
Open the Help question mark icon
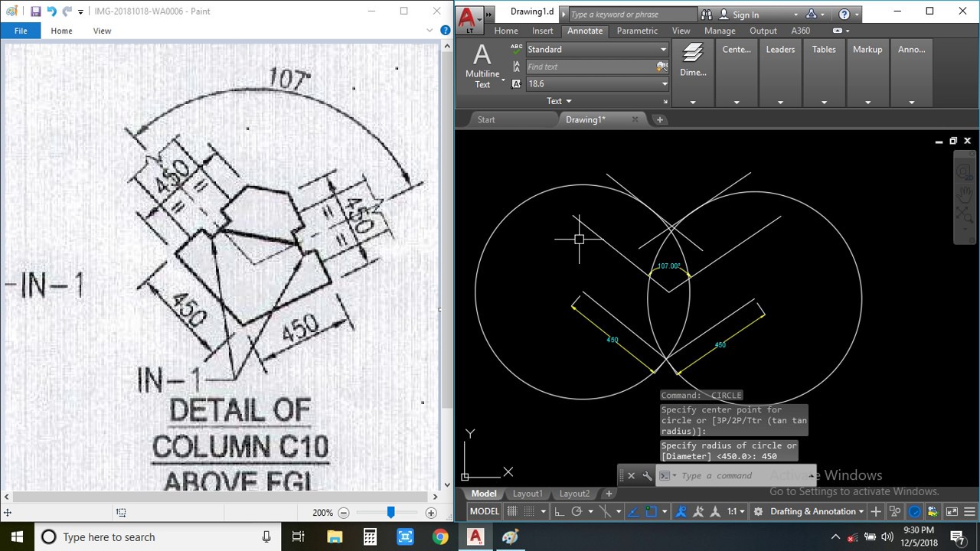(844, 15)
